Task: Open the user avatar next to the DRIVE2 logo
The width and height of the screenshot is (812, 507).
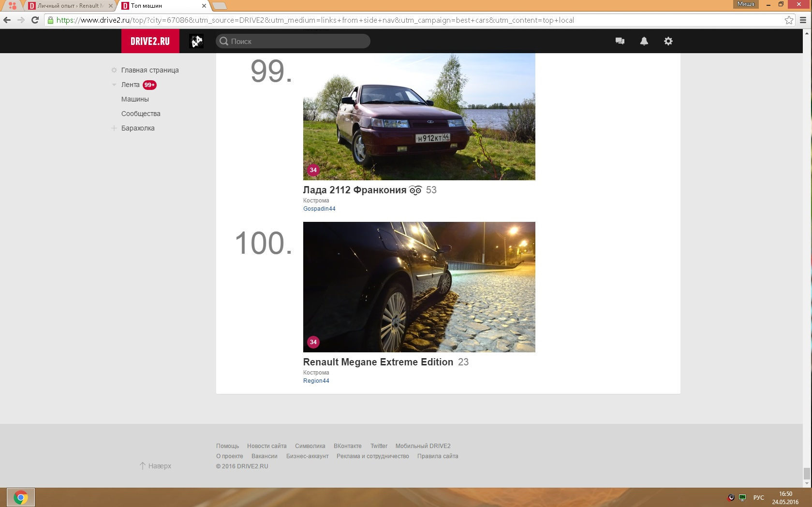Action: pyautogui.click(x=196, y=41)
